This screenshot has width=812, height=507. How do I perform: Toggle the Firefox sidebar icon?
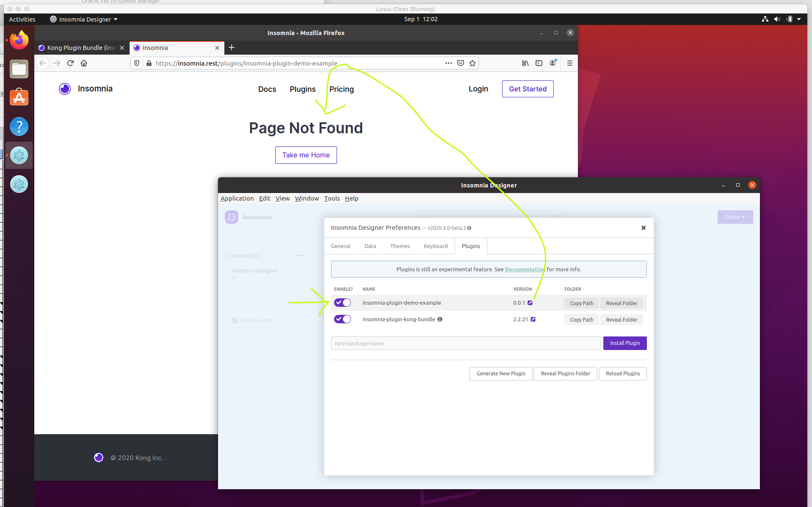pyautogui.click(x=539, y=63)
